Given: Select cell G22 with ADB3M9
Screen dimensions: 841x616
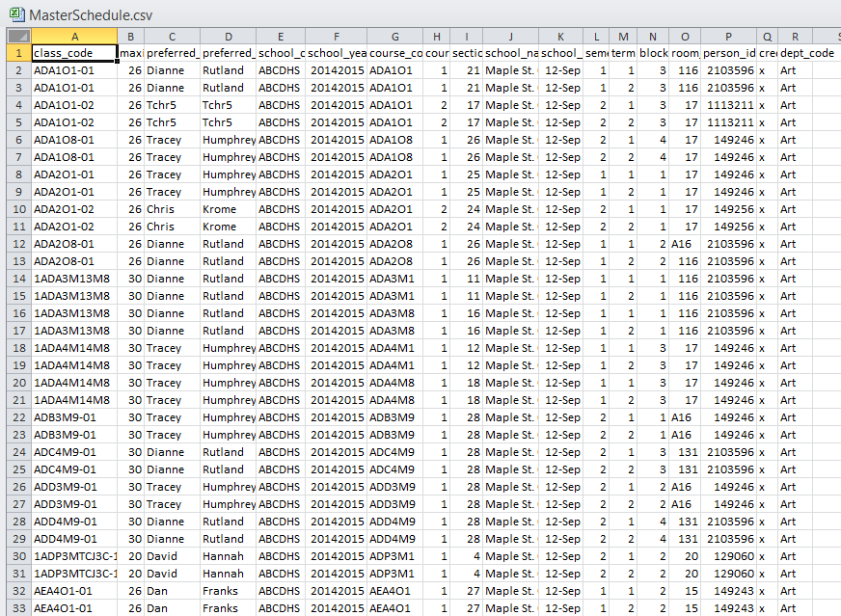Looking at the screenshot, I should [x=394, y=417].
